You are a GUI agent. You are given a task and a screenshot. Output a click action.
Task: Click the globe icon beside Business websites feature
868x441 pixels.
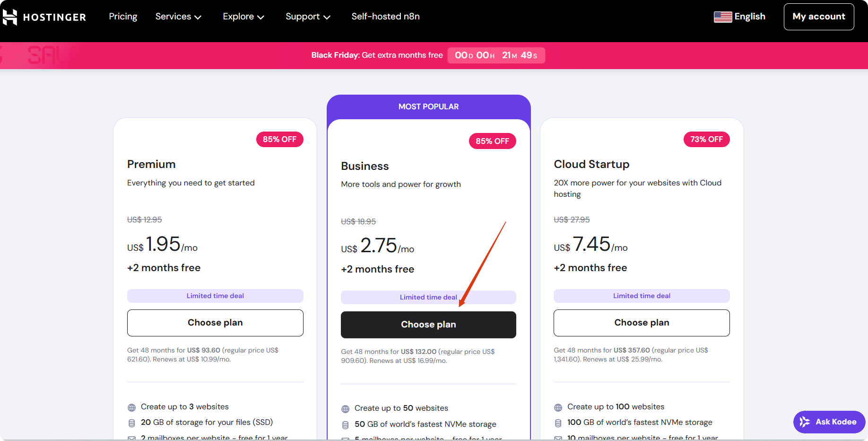coord(345,408)
